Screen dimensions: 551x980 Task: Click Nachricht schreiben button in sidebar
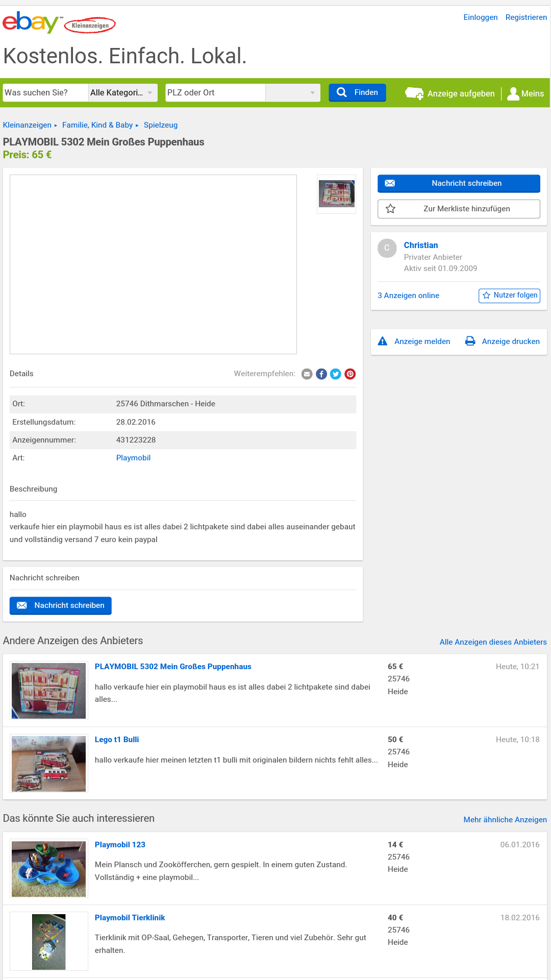click(x=459, y=183)
